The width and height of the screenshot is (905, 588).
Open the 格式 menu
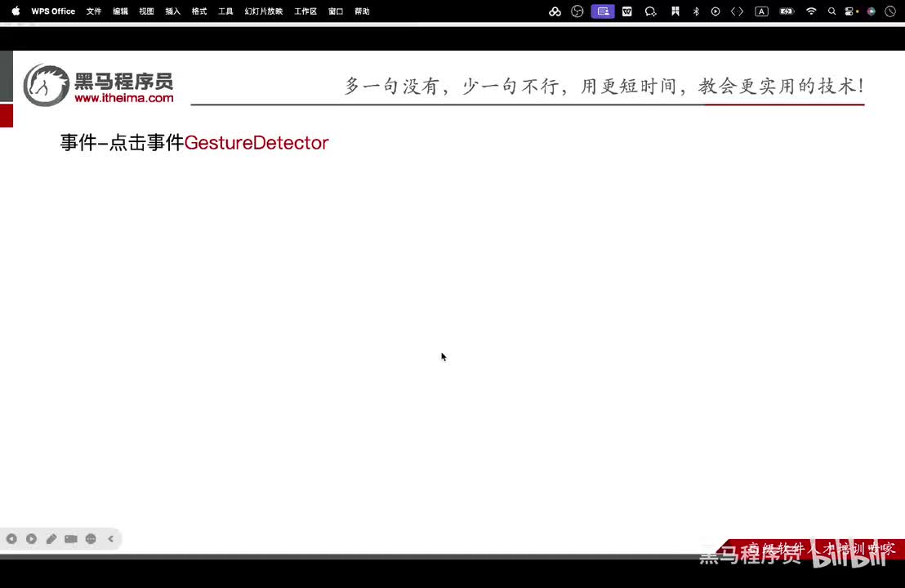[x=199, y=11]
